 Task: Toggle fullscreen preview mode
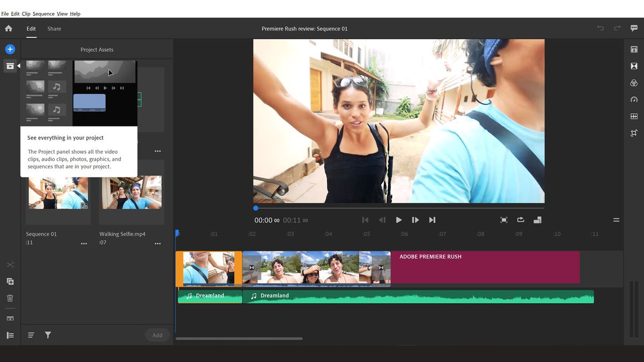503,220
